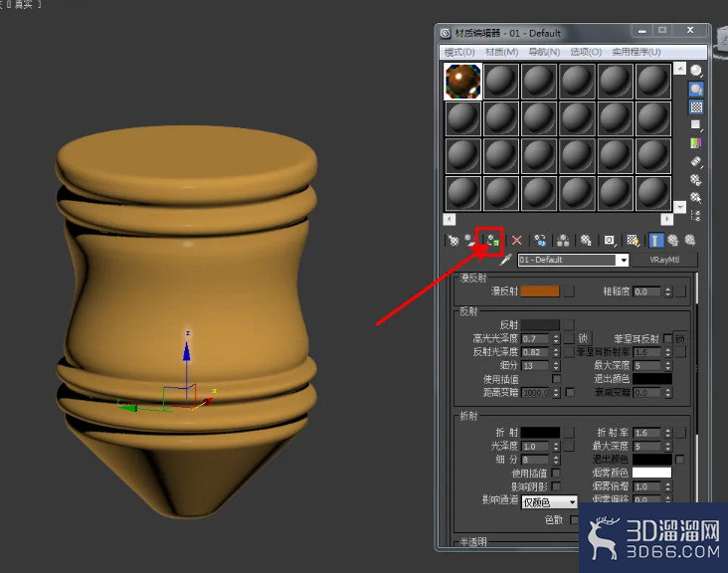Click 锁 button beside 菲涅耳反射
The image size is (728, 573).
[679, 338]
